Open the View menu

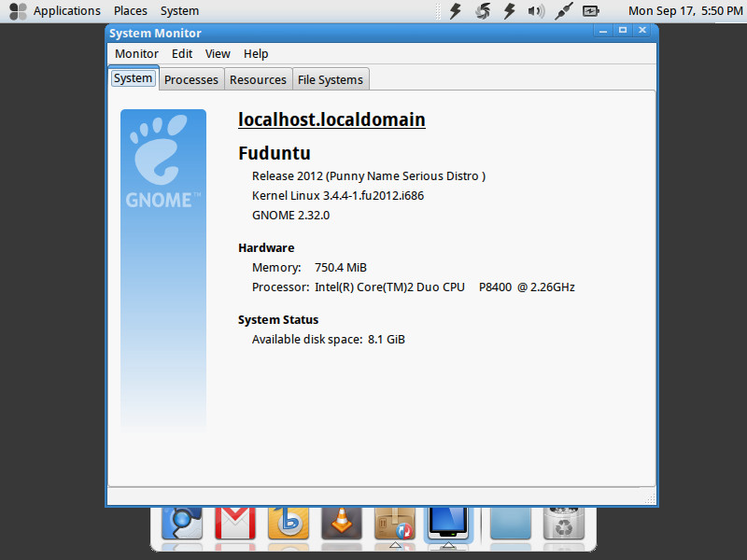218,54
